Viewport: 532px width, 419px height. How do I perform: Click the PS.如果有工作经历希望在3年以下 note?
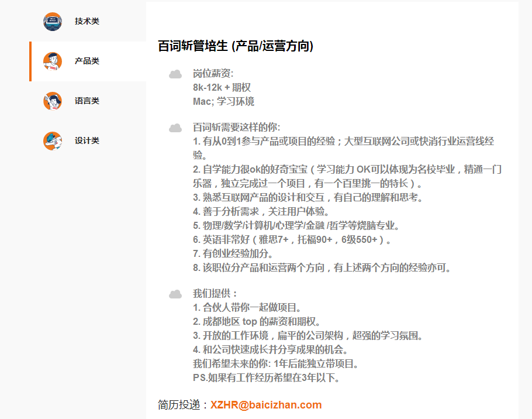tap(267, 378)
